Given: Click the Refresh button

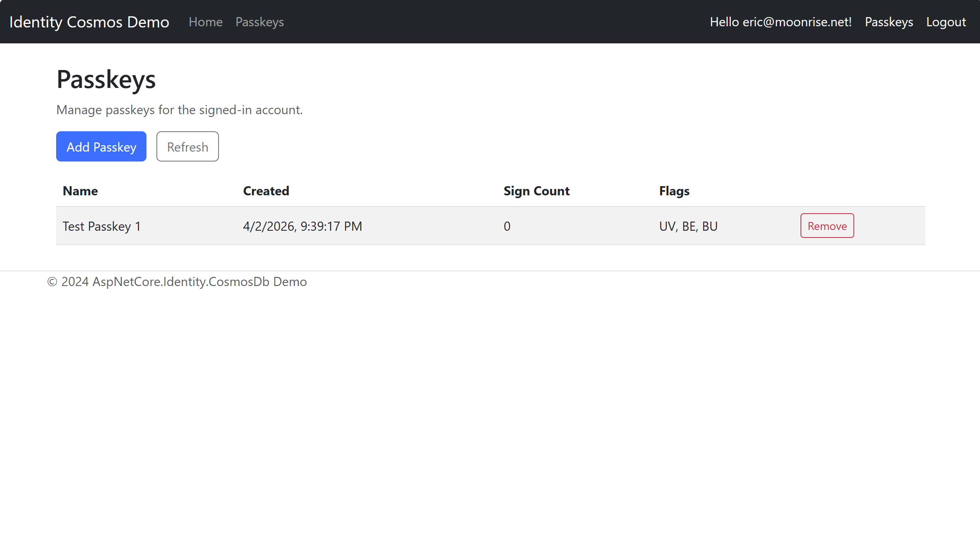Looking at the screenshot, I should (187, 146).
